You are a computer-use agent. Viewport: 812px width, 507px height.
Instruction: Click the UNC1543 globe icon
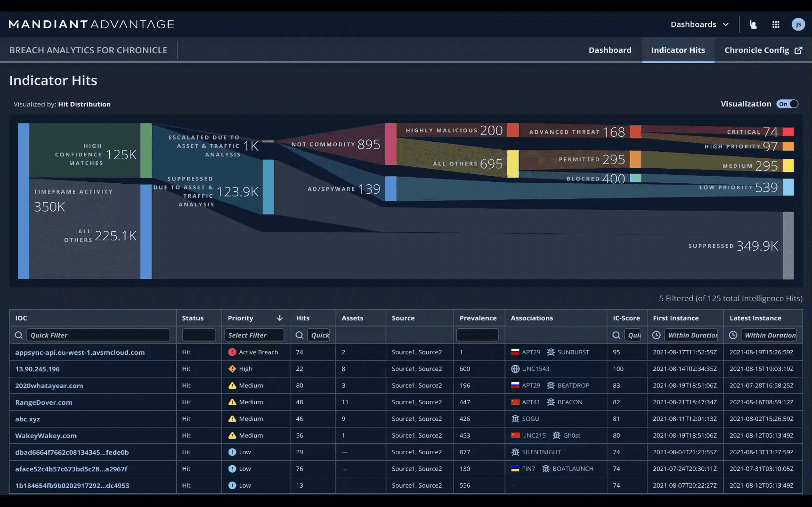pyautogui.click(x=515, y=369)
